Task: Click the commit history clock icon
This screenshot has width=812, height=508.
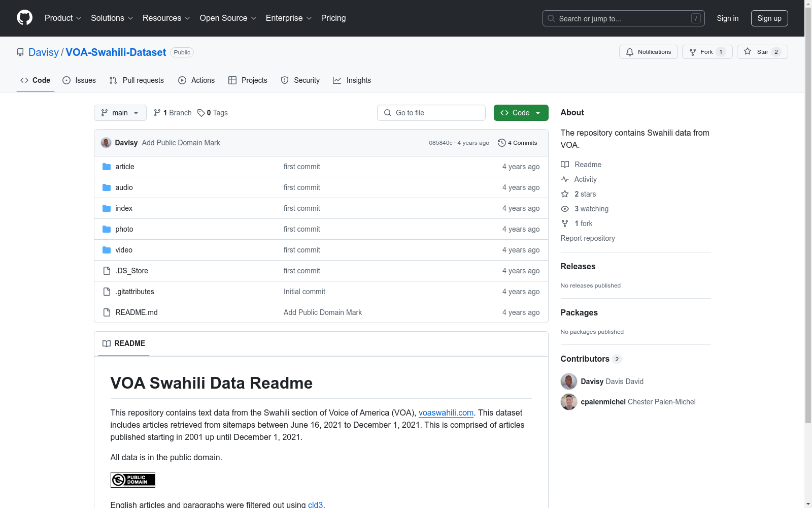Action: point(502,143)
